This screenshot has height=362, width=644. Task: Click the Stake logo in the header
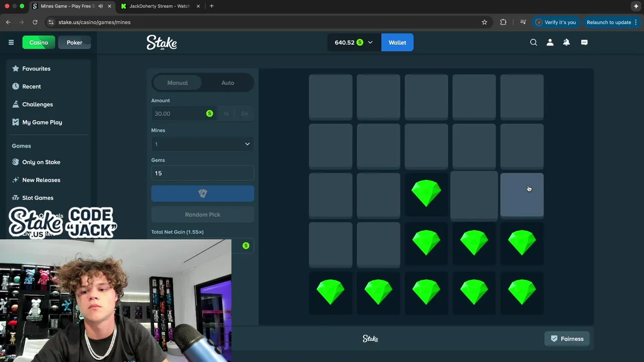162,42
